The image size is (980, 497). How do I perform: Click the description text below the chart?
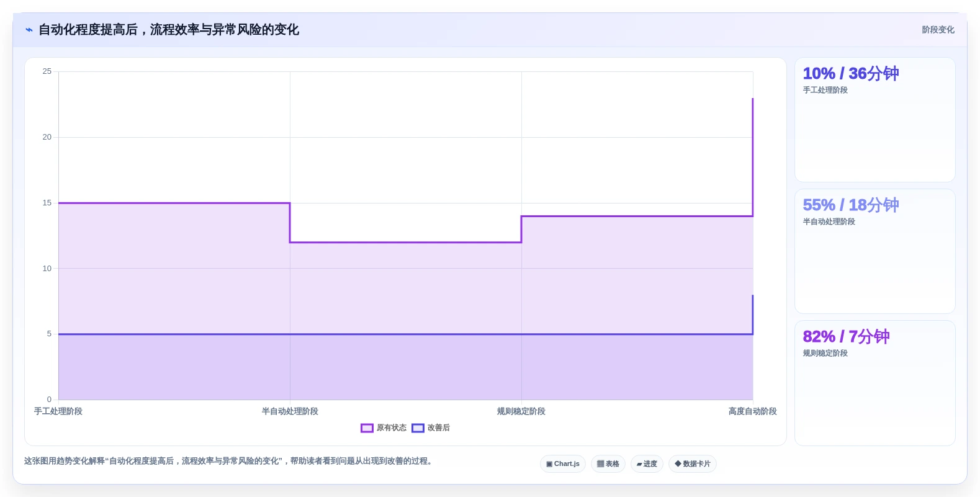tap(228, 461)
